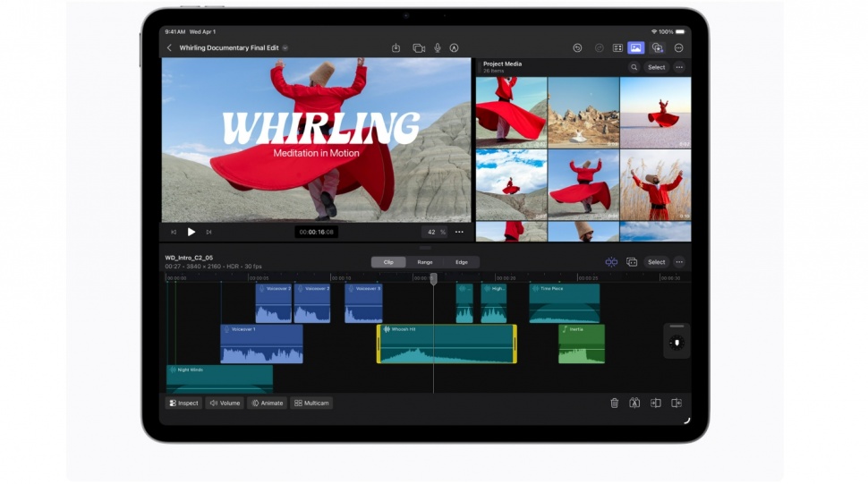
Task: Select the Night Winds clip
Action: 220,379
